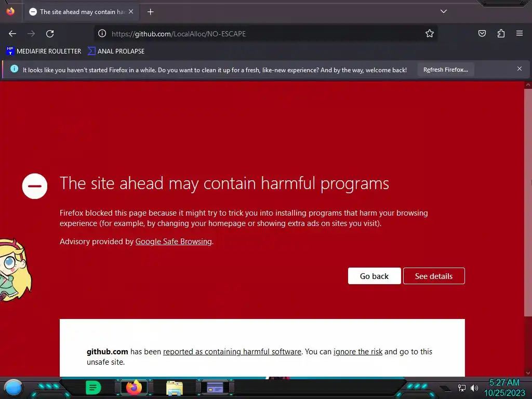Click the Go back button
The height and width of the screenshot is (399, 532).
click(374, 276)
